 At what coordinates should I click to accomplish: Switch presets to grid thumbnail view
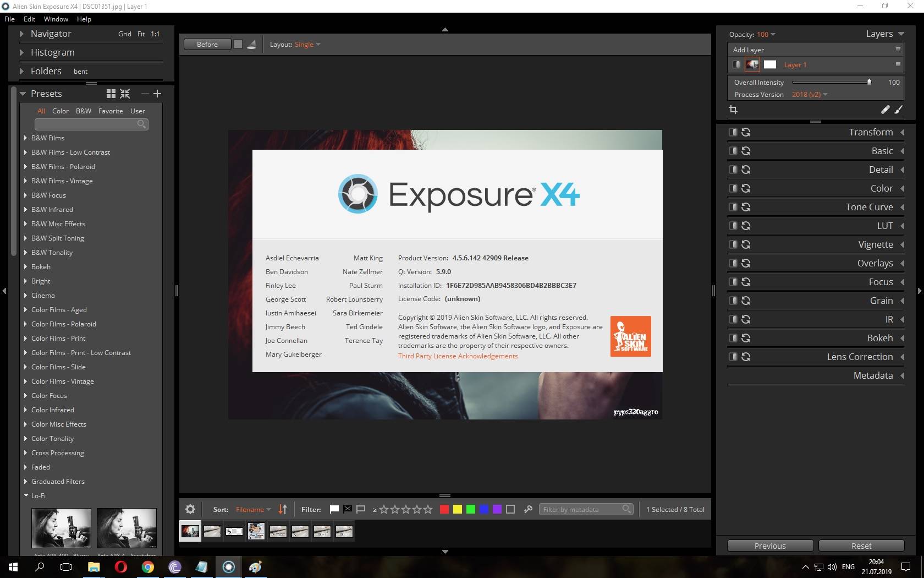point(111,94)
